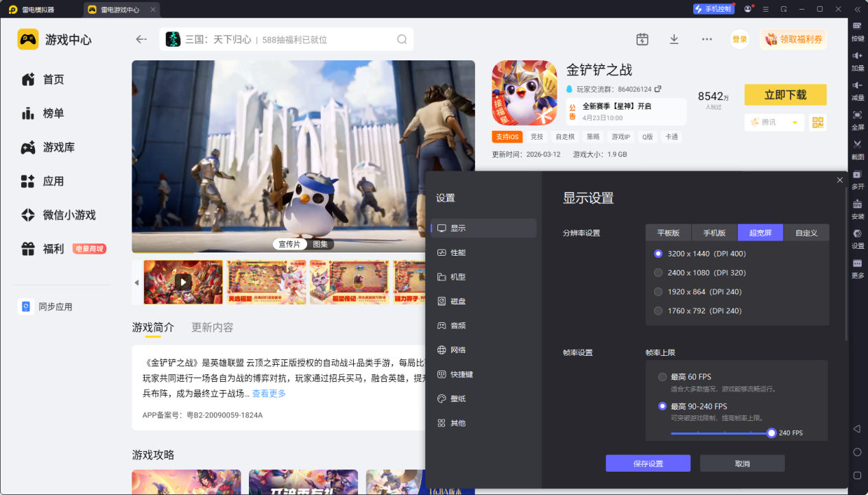868x495 pixels.
Task: Click the back arrow beside search box
Action: click(x=141, y=39)
